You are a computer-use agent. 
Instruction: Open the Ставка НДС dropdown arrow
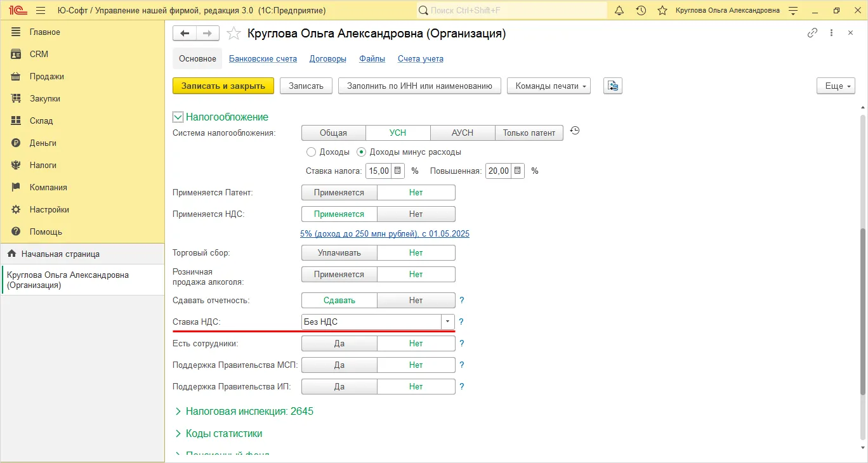pyautogui.click(x=448, y=322)
